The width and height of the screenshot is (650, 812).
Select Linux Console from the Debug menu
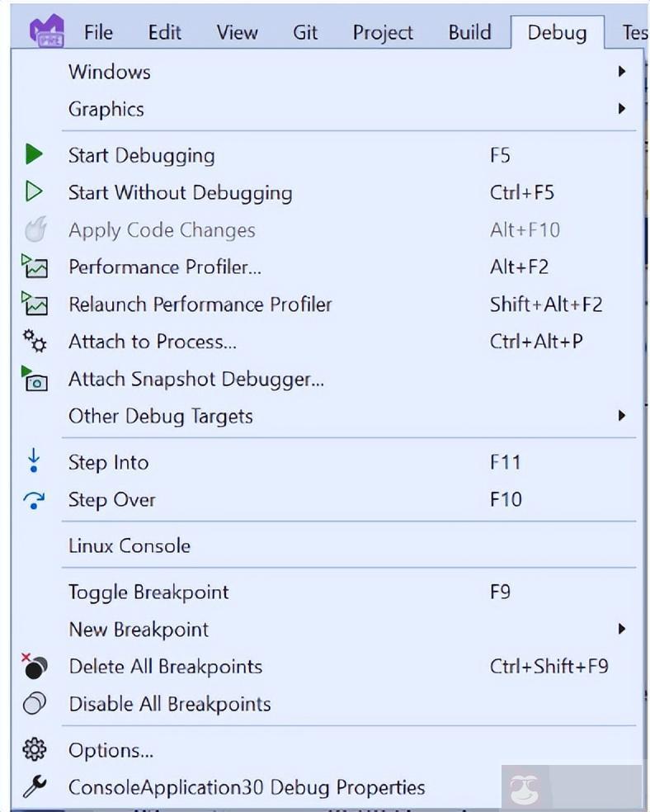tap(130, 545)
